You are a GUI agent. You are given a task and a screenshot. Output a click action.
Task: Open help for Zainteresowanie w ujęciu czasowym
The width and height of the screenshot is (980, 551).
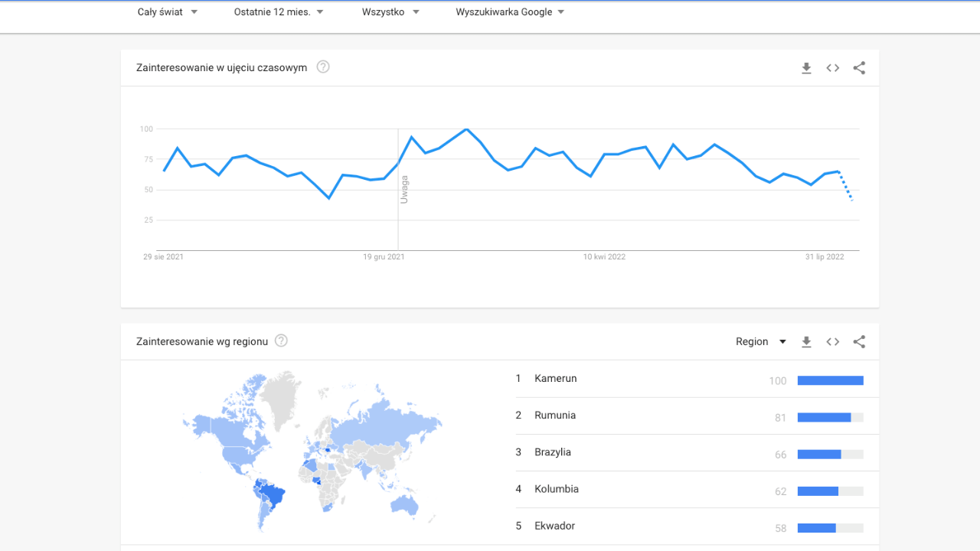tap(323, 67)
